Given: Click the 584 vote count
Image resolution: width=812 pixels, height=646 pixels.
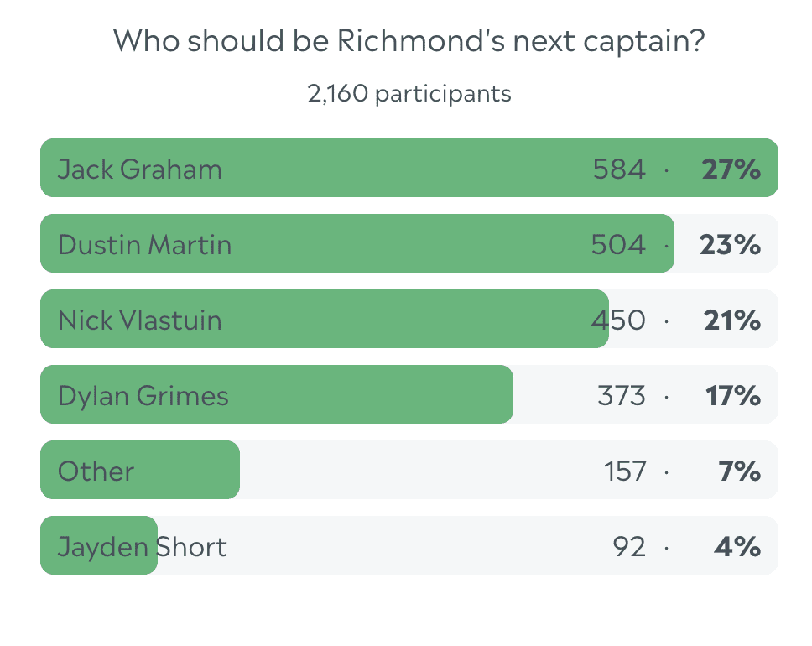Looking at the screenshot, I should (x=619, y=169).
